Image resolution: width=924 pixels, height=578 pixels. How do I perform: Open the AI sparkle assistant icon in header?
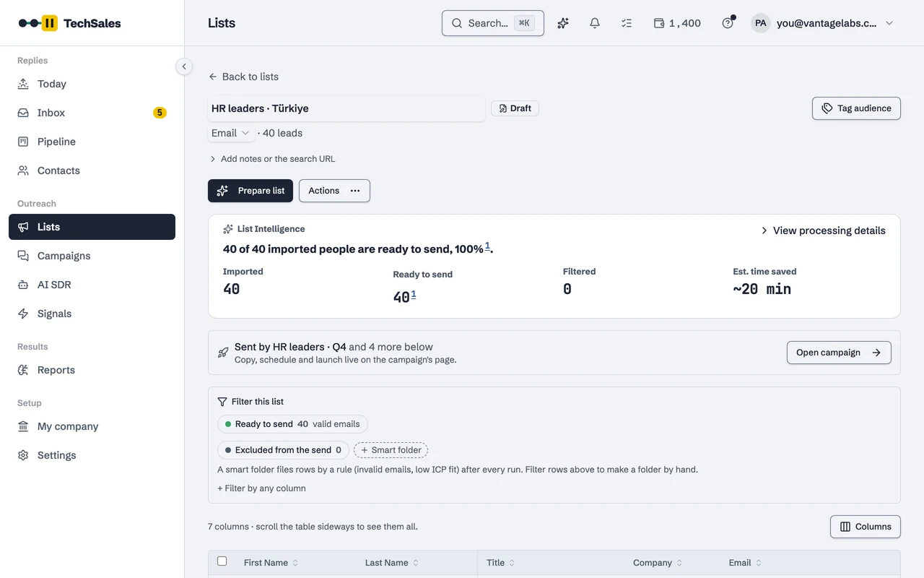click(x=563, y=23)
